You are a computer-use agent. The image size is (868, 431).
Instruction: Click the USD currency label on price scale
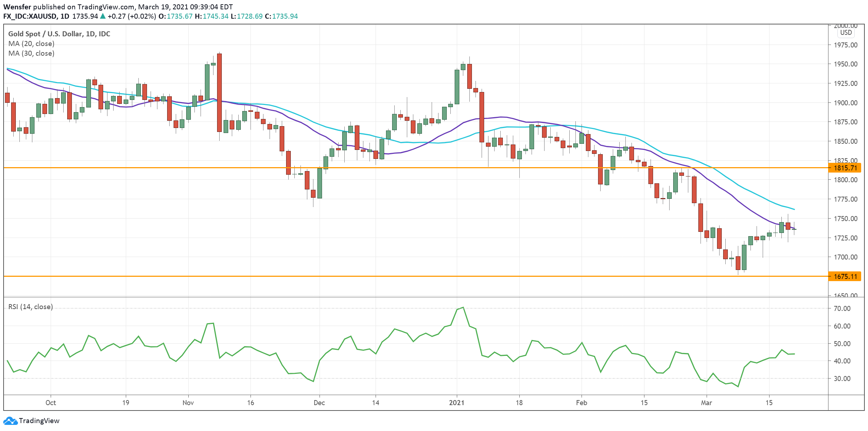tap(845, 33)
